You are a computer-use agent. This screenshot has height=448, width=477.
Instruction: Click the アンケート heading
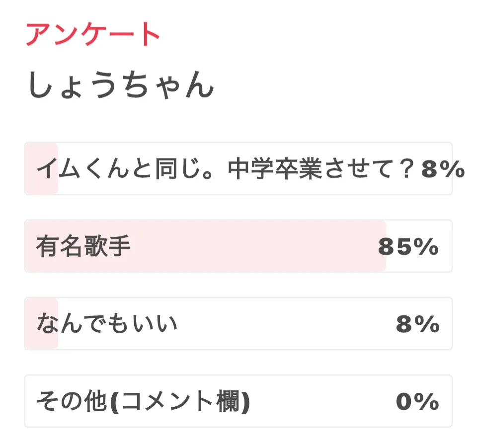click(x=93, y=34)
